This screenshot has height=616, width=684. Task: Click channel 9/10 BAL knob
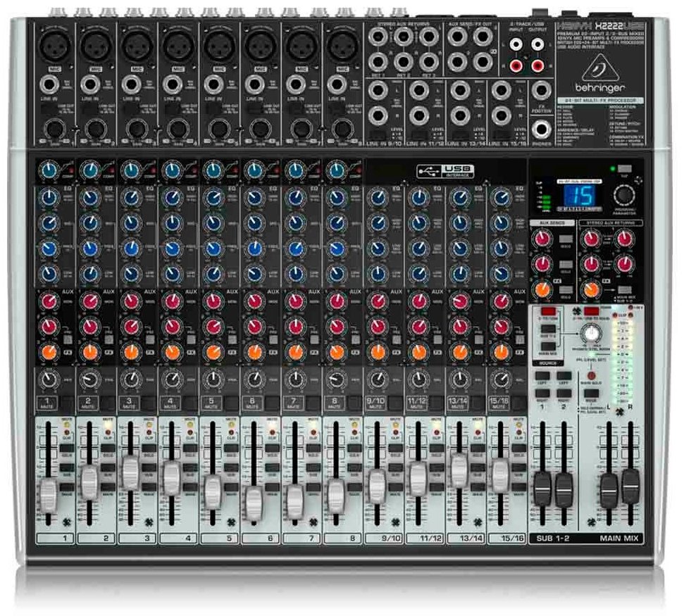[378, 380]
